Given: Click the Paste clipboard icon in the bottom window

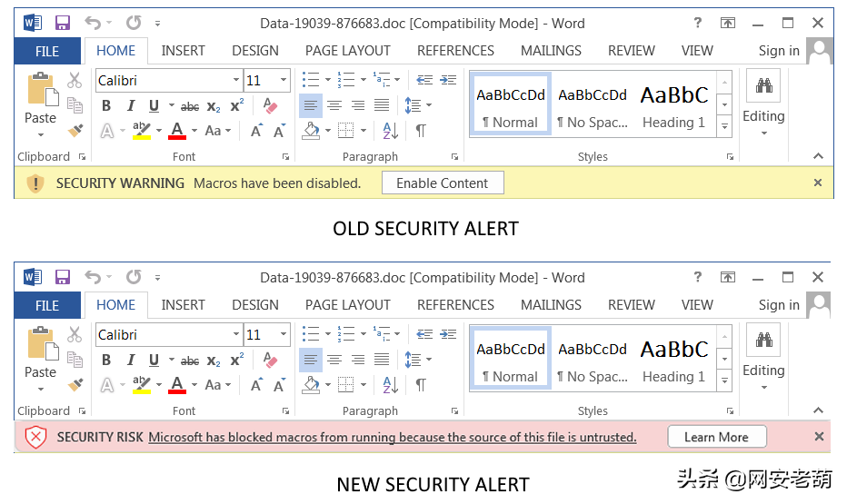Looking at the screenshot, I should point(43,343).
